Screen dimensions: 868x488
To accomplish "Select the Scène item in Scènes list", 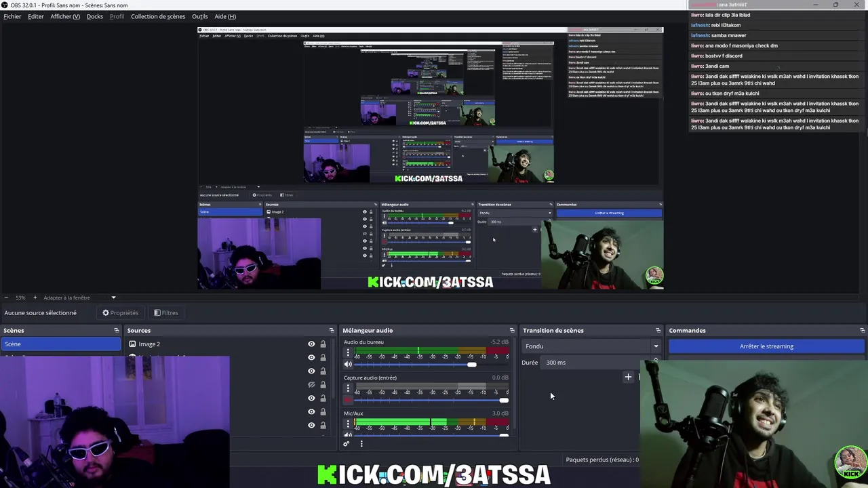I will [61, 344].
